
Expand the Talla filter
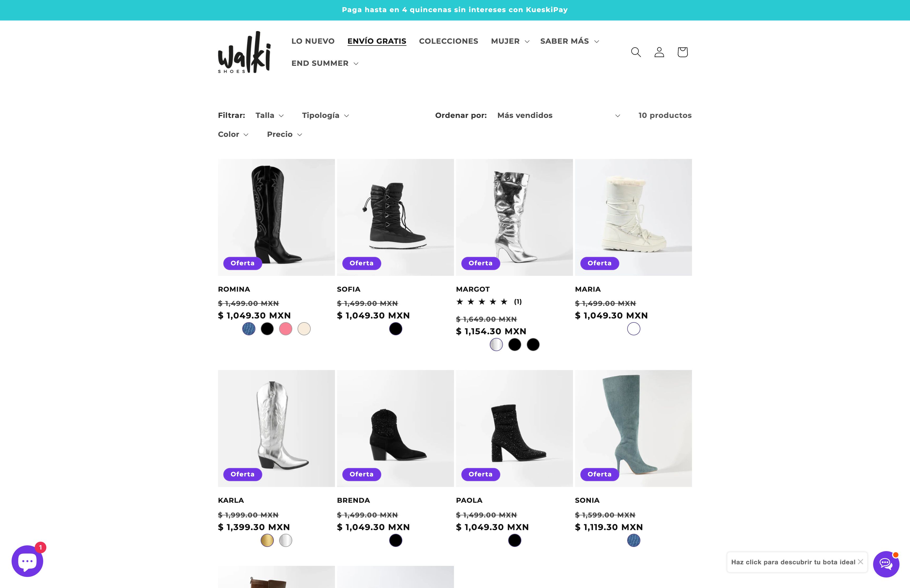click(x=270, y=115)
